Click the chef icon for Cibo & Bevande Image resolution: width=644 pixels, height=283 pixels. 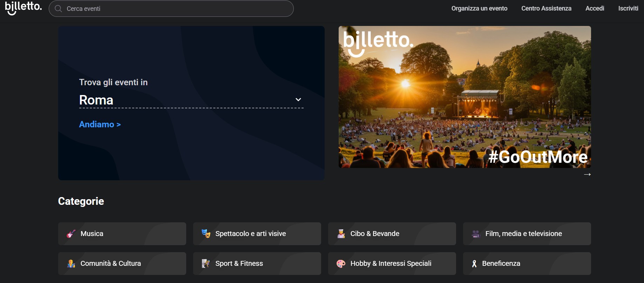(x=341, y=234)
